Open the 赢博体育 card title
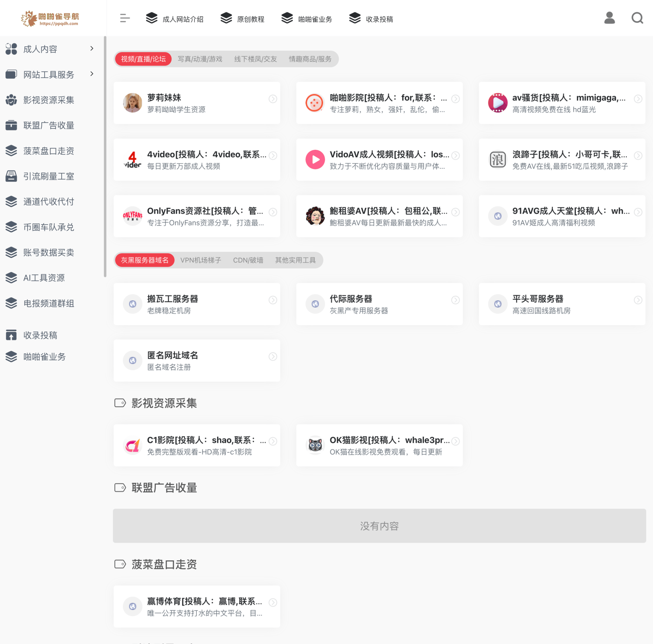The image size is (653, 644). coord(205,601)
